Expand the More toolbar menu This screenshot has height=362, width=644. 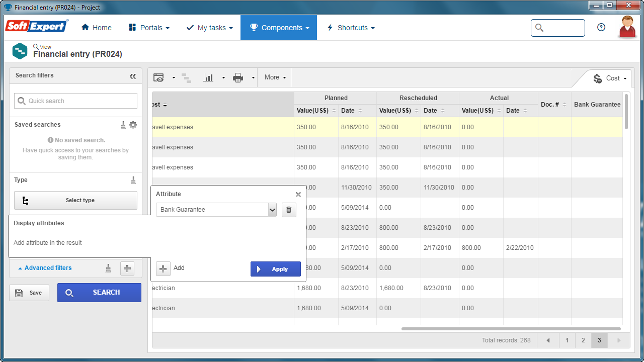pyautogui.click(x=275, y=77)
